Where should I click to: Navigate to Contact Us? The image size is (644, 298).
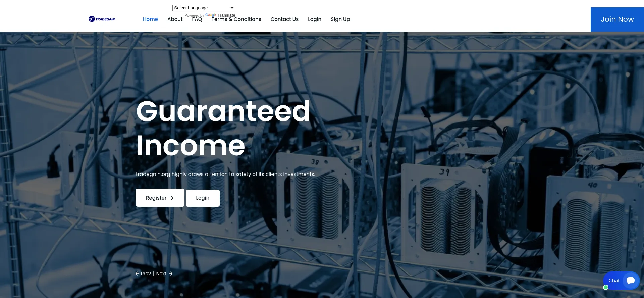click(x=284, y=19)
